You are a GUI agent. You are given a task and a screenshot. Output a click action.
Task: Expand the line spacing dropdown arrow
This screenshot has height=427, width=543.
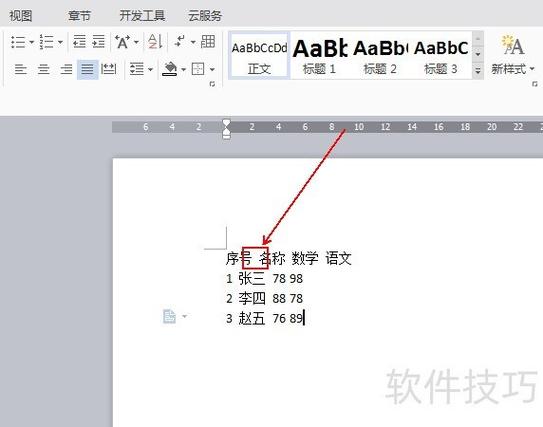click(150, 70)
